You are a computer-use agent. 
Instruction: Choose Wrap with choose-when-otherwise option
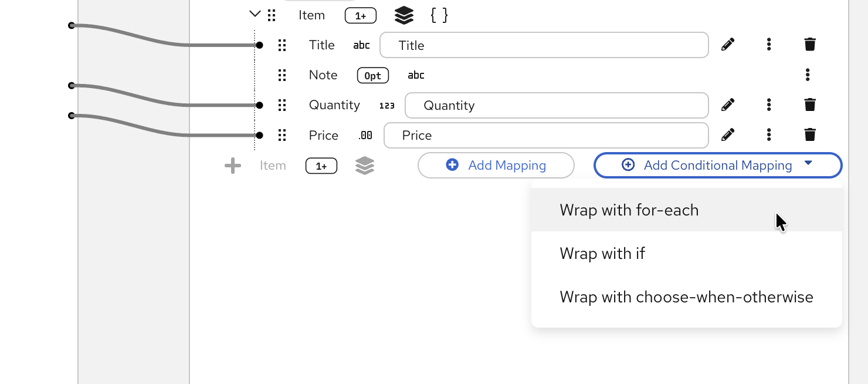point(686,297)
